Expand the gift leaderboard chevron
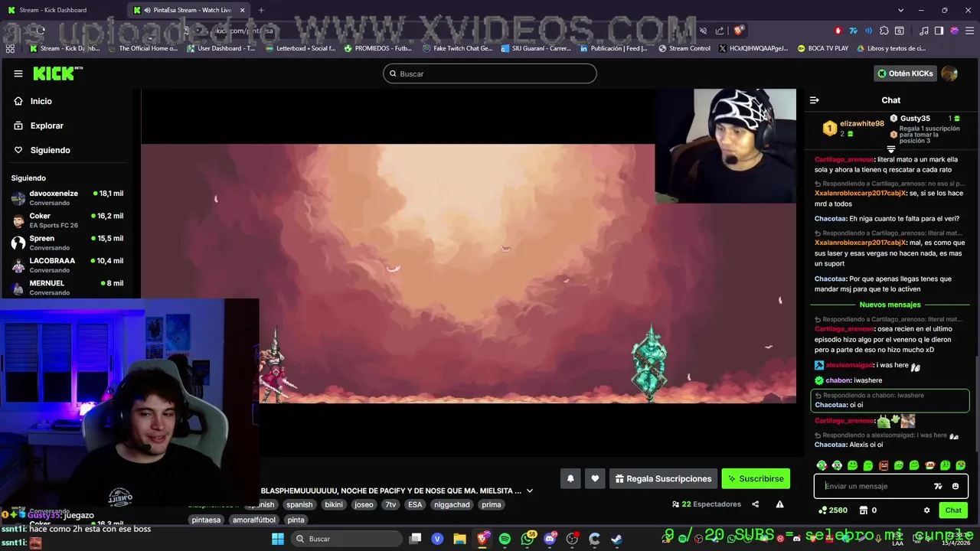 coord(891,149)
